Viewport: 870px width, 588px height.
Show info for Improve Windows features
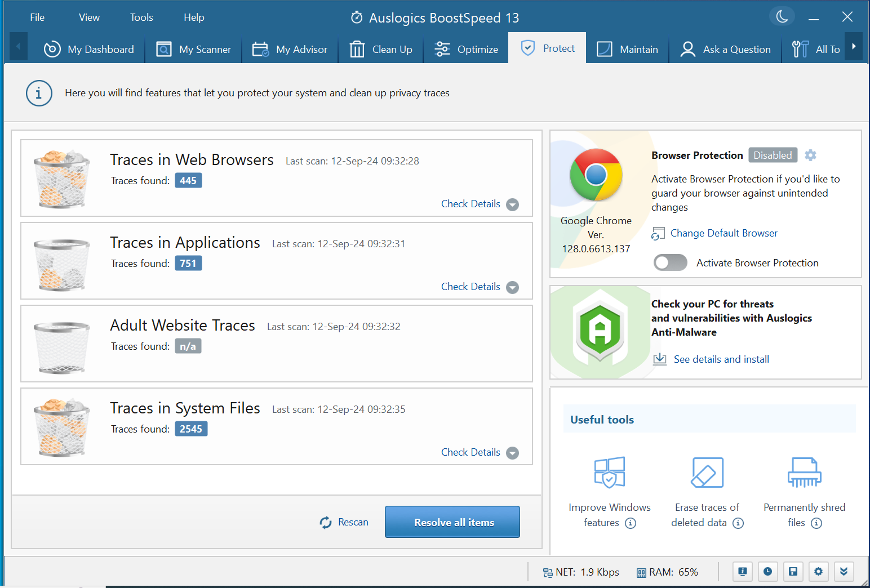[x=631, y=523]
